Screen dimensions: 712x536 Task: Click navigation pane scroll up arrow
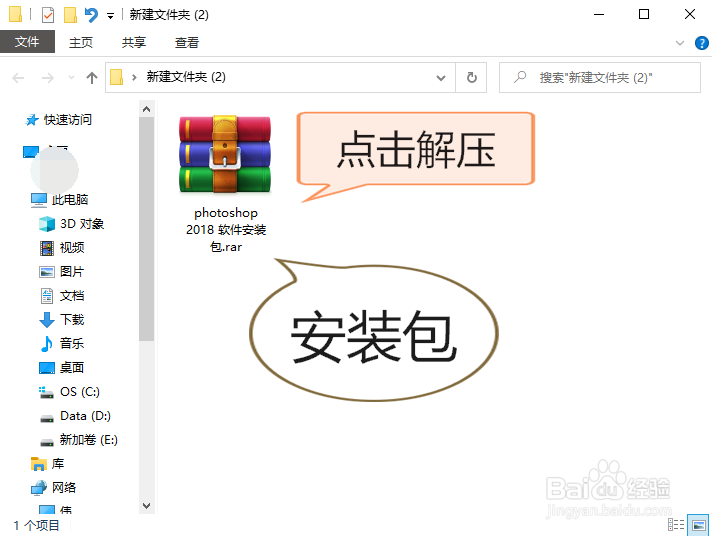tap(146, 109)
